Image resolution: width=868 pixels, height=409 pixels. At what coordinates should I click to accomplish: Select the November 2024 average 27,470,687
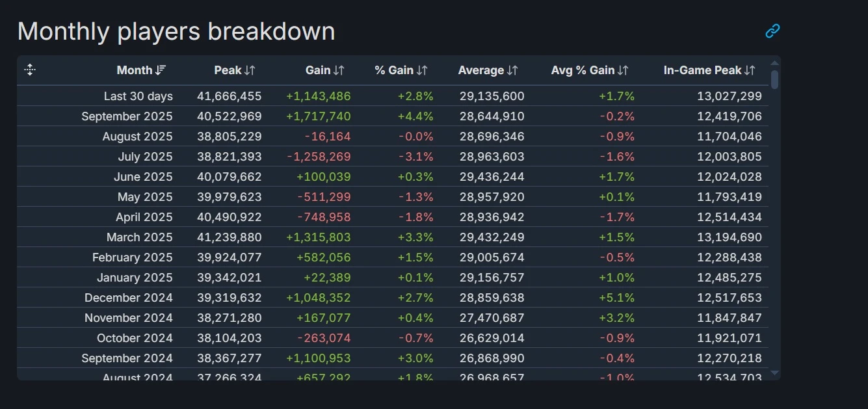tap(492, 318)
